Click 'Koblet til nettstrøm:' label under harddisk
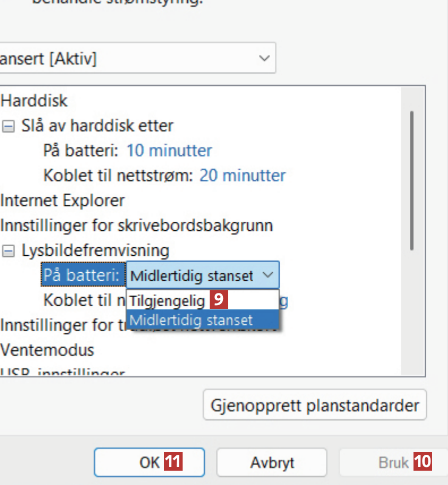 (x=117, y=176)
